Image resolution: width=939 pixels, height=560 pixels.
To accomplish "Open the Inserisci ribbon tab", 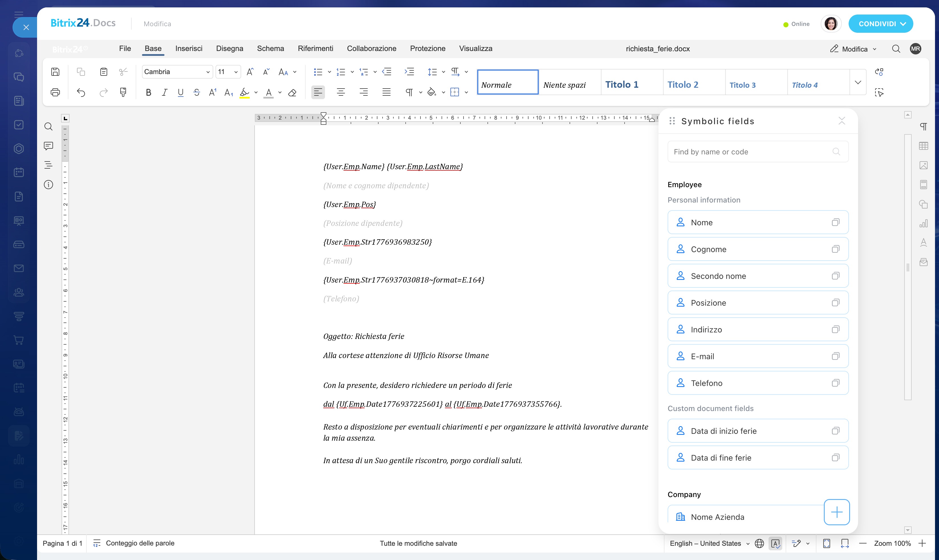I will pyautogui.click(x=189, y=48).
